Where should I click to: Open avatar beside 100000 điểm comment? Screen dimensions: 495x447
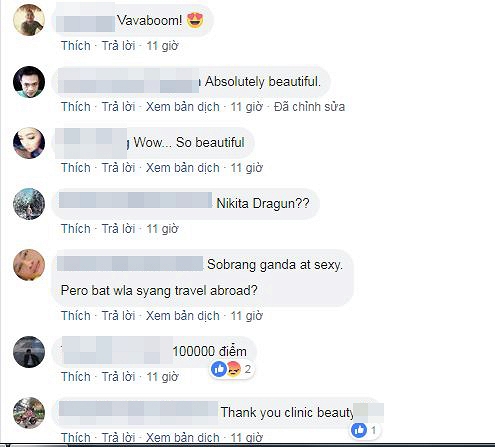click(x=29, y=352)
